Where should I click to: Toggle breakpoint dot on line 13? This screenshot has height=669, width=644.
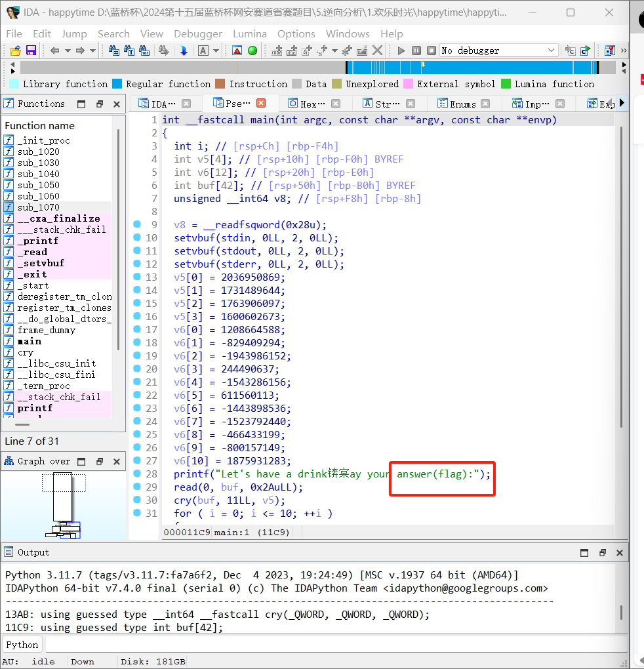click(137, 277)
